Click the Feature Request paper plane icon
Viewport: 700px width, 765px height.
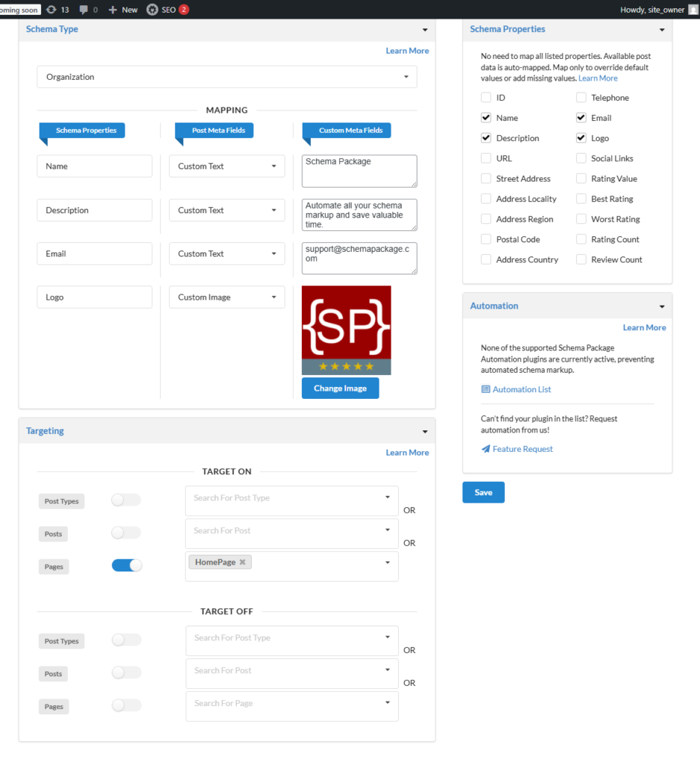click(x=486, y=449)
